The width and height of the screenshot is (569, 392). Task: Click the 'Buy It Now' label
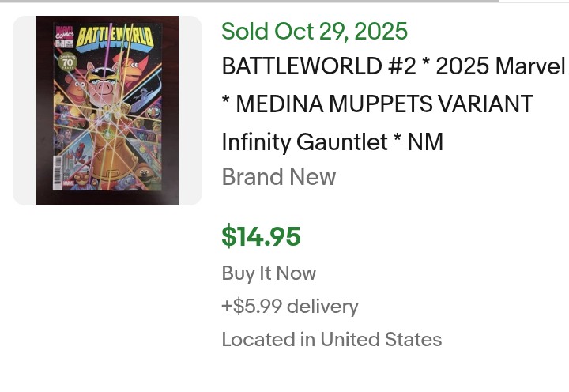click(x=269, y=273)
